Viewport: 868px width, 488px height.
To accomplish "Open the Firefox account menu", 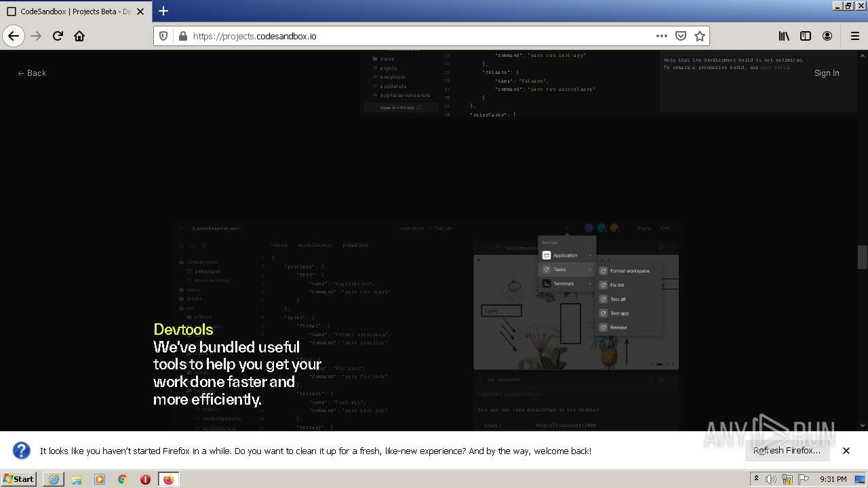I will point(827,36).
